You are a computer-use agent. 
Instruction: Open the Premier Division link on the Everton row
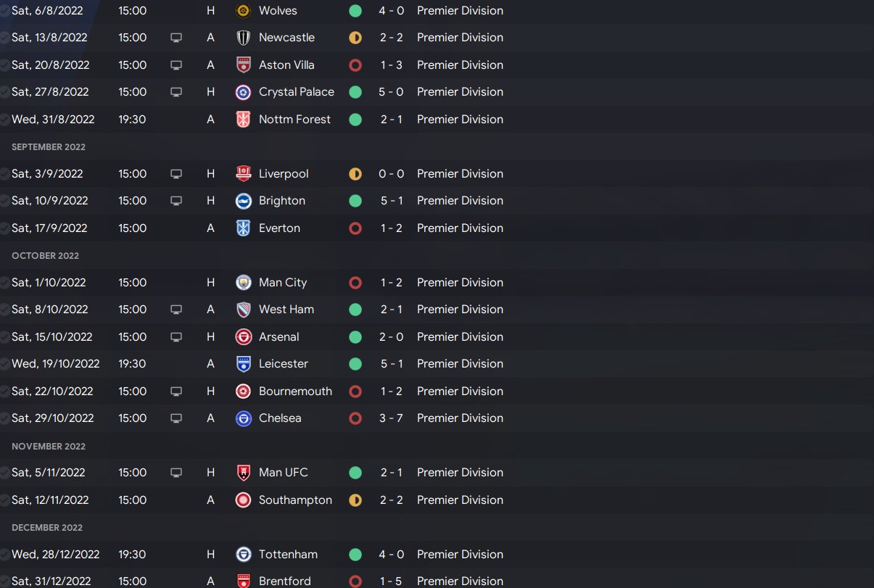(x=460, y=228)
